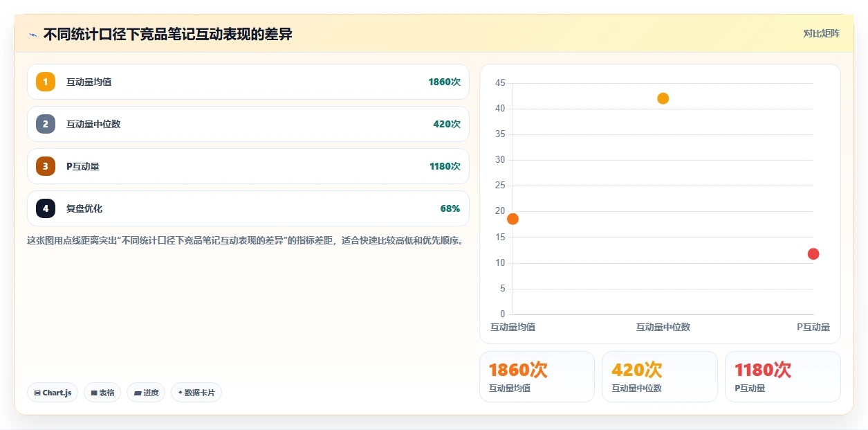Open the 互动量中位数 list row

click(248, 124)
